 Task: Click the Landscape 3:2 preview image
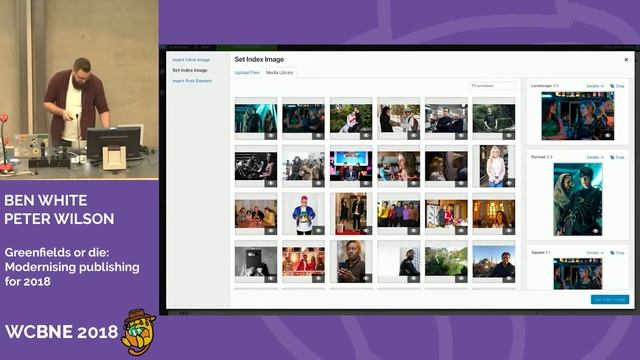coord(578,116)
